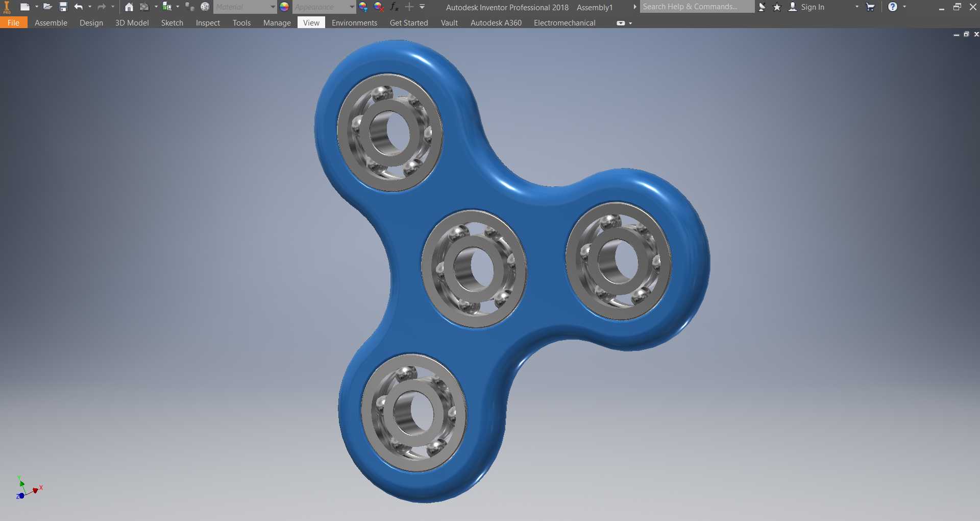Click the Inventor PRO application logo

click(7, 7)
